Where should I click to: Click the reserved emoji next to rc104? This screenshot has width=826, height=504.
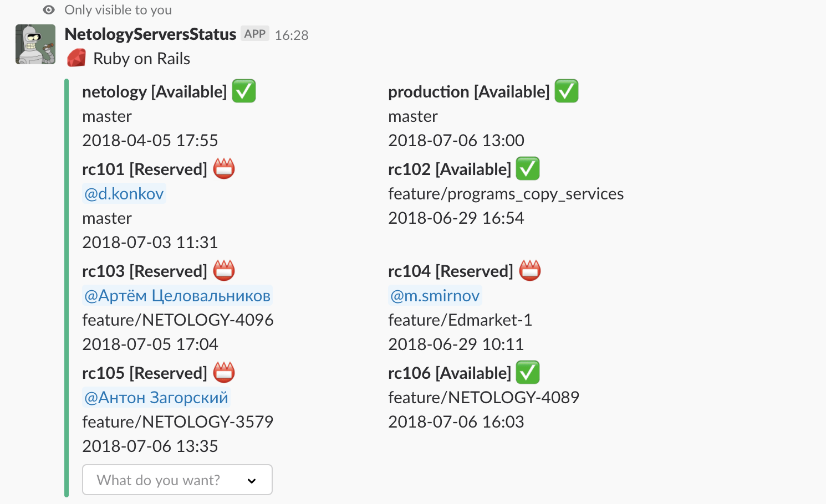coord(530,271)
